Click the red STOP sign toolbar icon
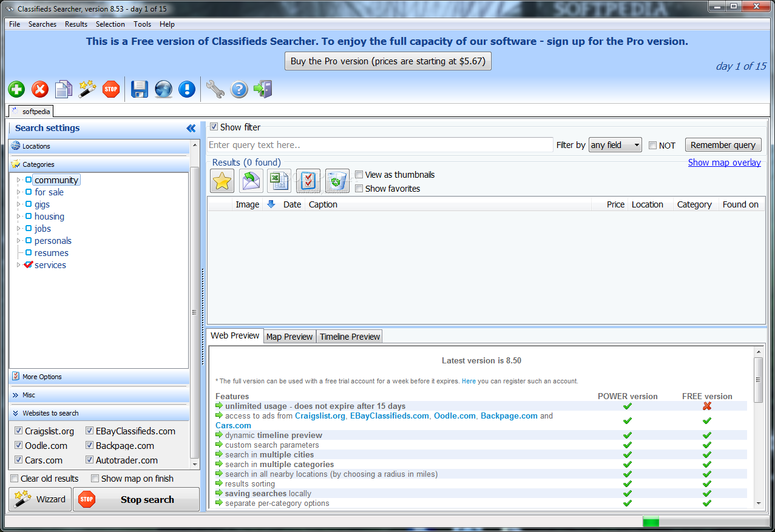 coord(110,90)
